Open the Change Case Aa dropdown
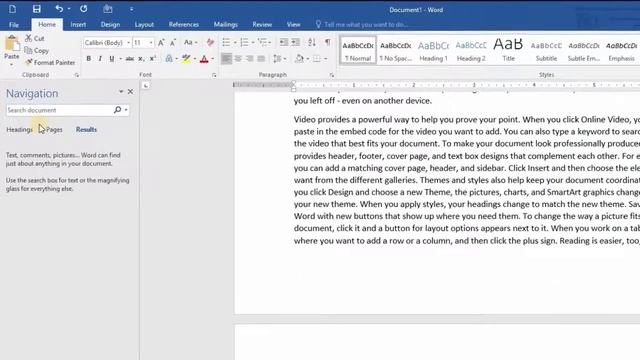The width and height of the screenshot is (640, 360). point(190,42)
